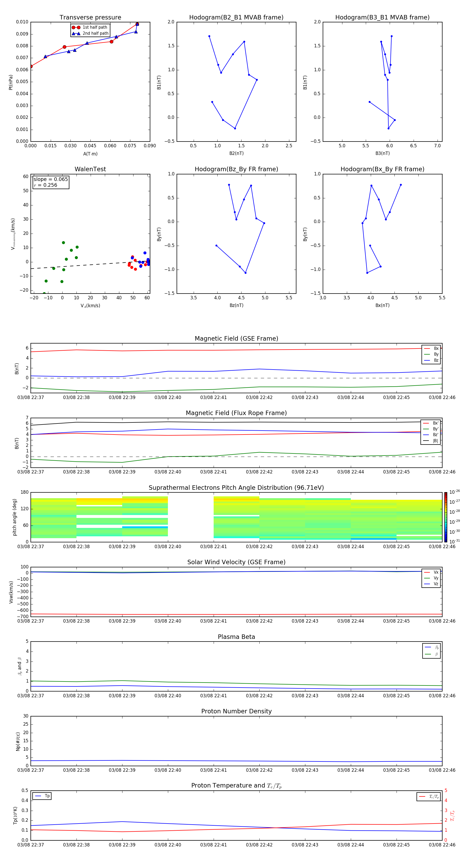Click the 'Proton Temperature and Te/Tp' title
This screenshot has width=473, height=868.
click(236, 786)
